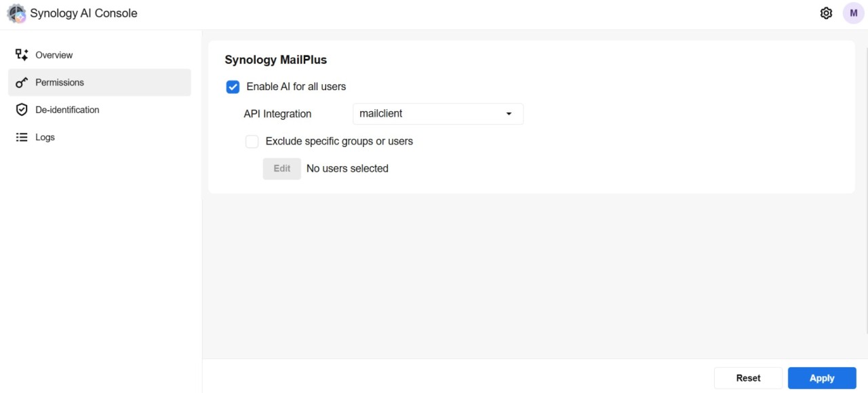Navigate to the De-identification section

67,110
